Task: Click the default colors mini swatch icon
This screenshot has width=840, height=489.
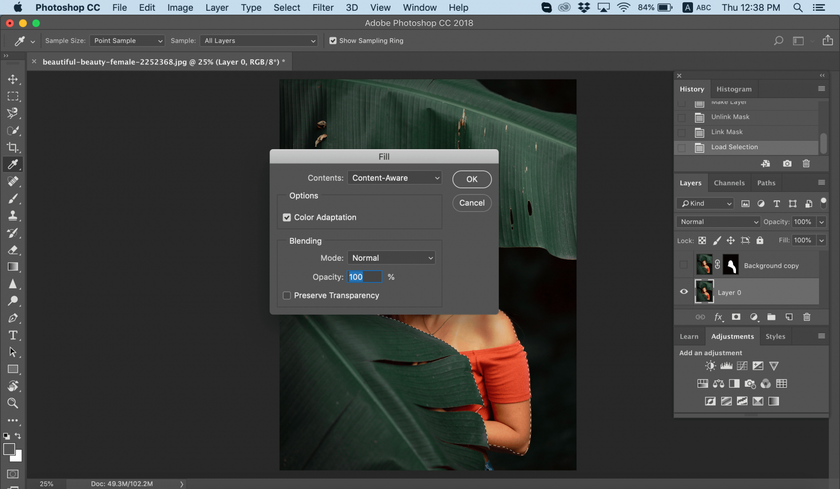Action: (x=6, y=437)
